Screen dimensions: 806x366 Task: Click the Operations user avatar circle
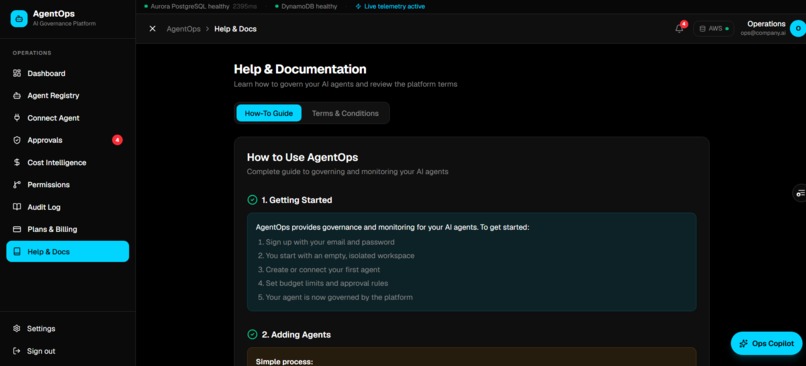coord(798,29)
